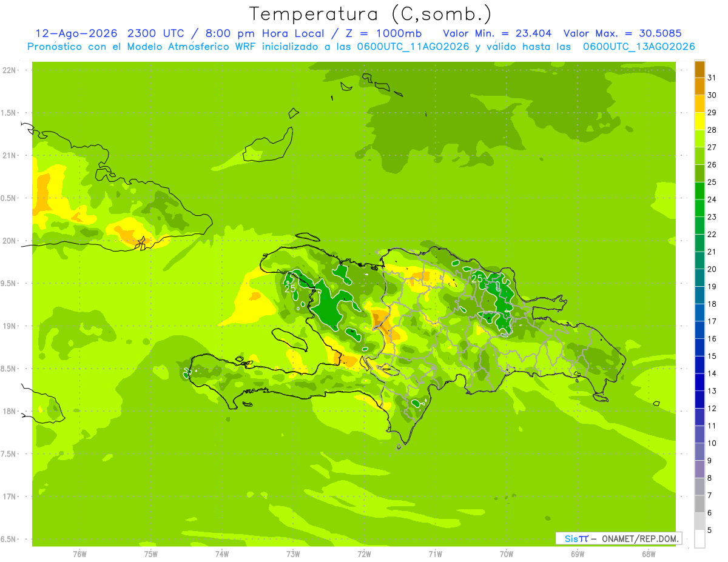Pick the legend swatch between 28 and 29
This screenshot has width=728, height=562.
(699, 121)
